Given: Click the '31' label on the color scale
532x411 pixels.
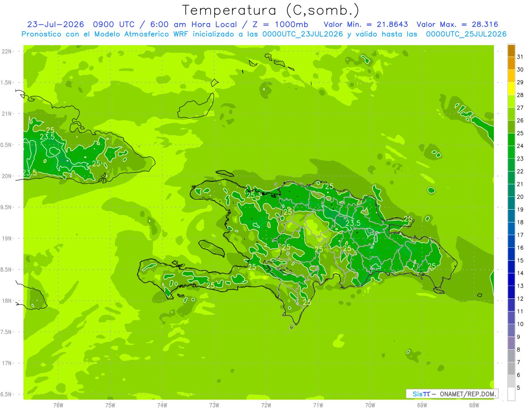Looking at the screenshot, I should 520,57.
